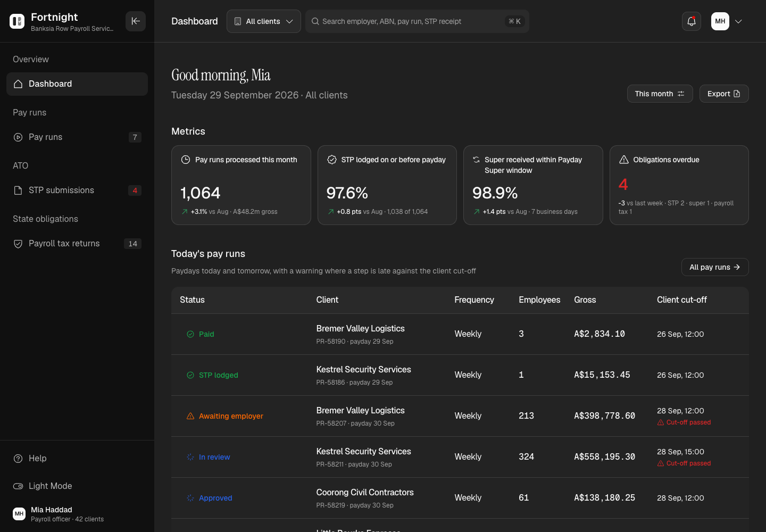The image size is (766, 532).
Task: Open notifications bell icon
Action: pos(692,21)
